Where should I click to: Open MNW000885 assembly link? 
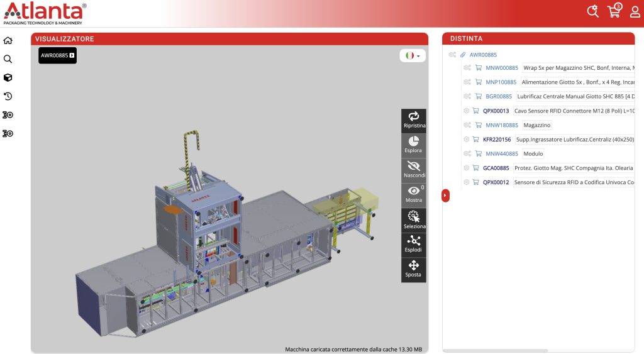(x=502, y=68)
